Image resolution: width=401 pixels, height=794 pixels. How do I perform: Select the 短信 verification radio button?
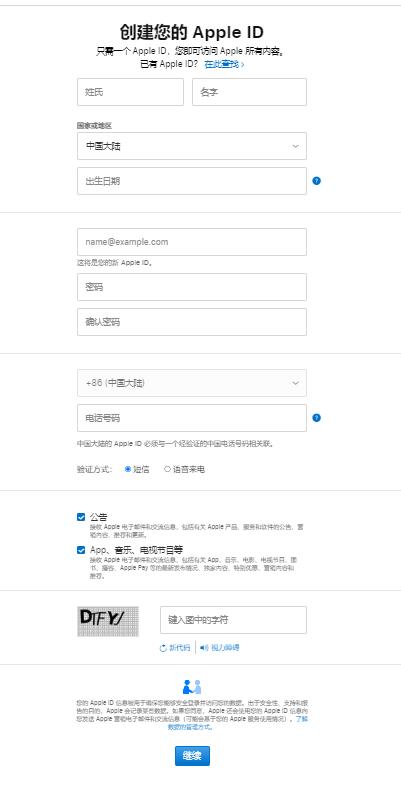[x=128, y=469]
